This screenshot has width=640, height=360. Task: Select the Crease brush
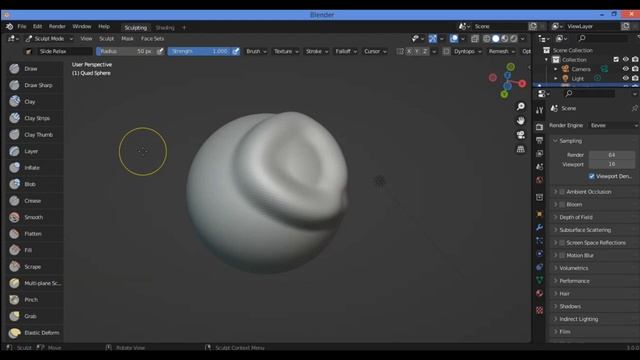(34, 201)
